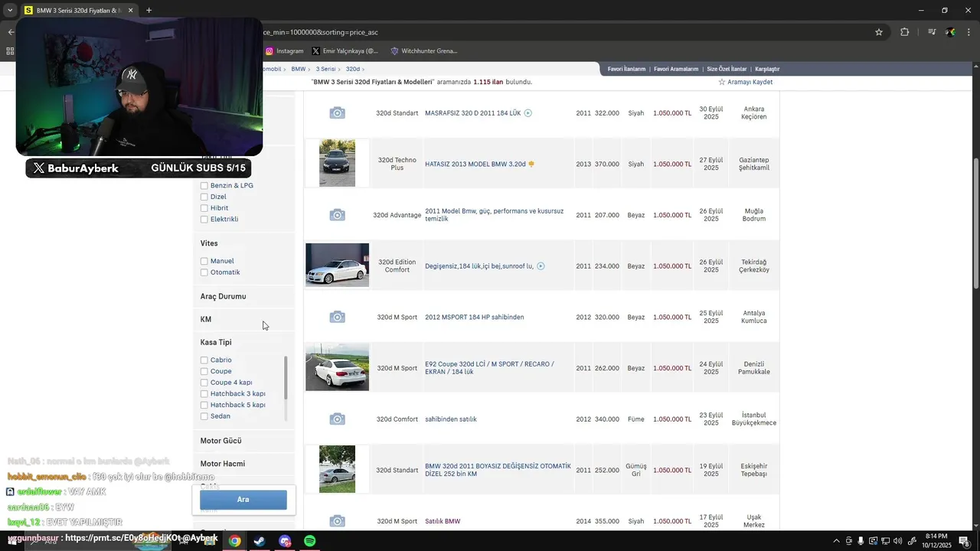Screen dimensions: 980x551
Task: Open the Witchhunter Grena... bookmark
Action: pos(423,51)
